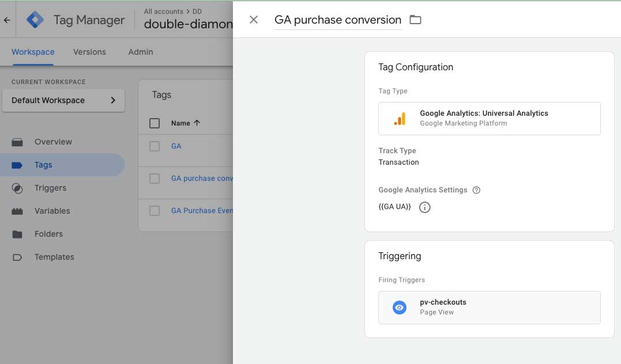Switch to the Workspace tab
Viewport: 621px width, 364px height.
[x=33, y=52]
